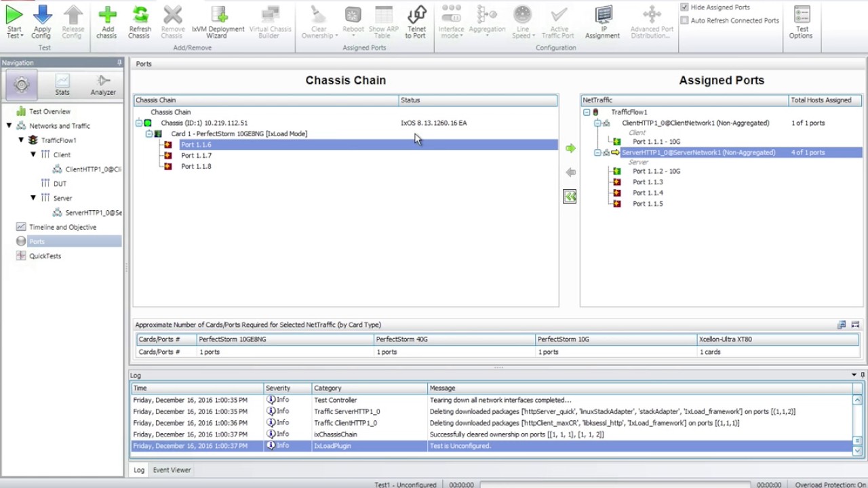Collapse the Server node in Navigation tree
Viewport: 868px width, 488px height.
(33, 198)
